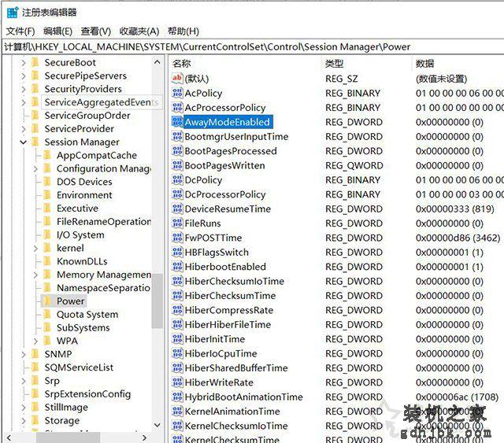Expand the SecurityProviders node
This screenshot has height=443, width=504.
23,89
